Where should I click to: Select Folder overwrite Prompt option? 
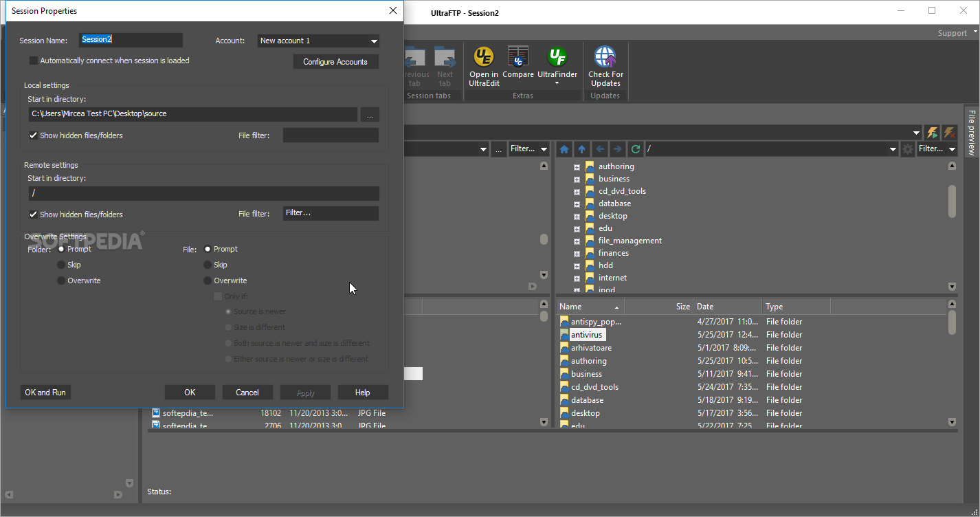pos(61,249)
